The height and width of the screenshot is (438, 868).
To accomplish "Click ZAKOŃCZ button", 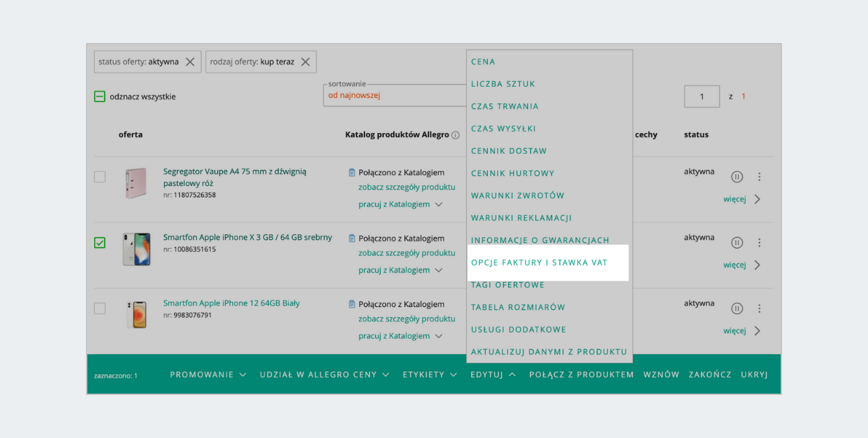I will [710, 375].
